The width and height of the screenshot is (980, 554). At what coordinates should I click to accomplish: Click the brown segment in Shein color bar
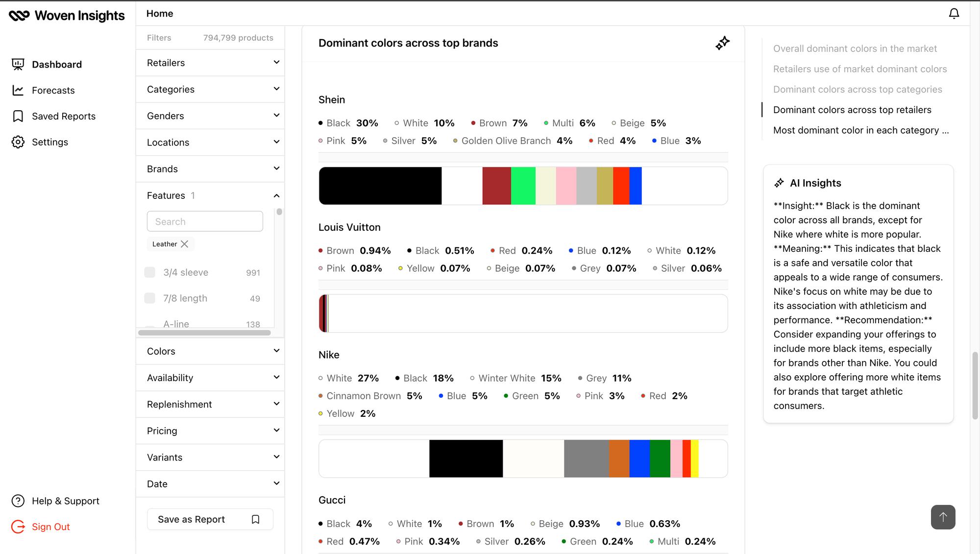pos(497,186)
